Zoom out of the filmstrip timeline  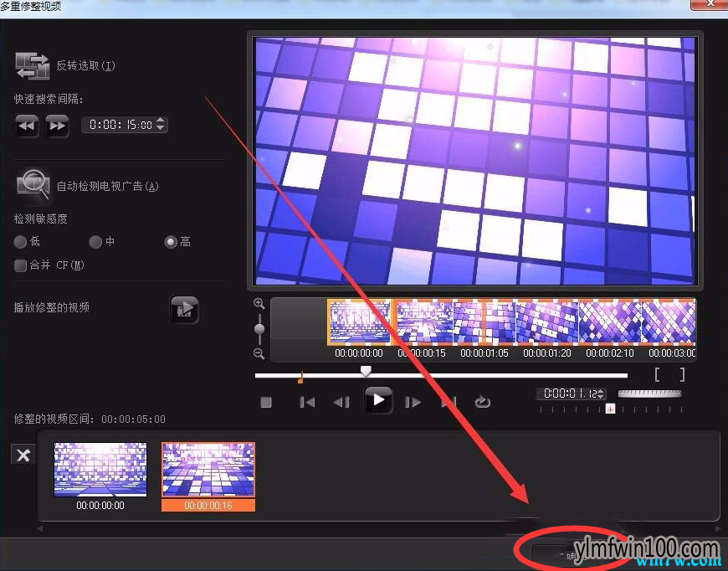259,353
